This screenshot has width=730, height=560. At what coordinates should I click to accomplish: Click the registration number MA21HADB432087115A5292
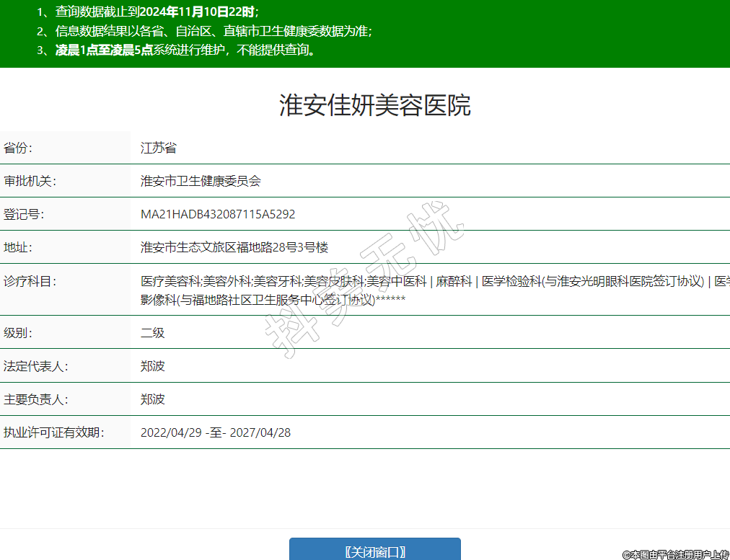(218, 214)
